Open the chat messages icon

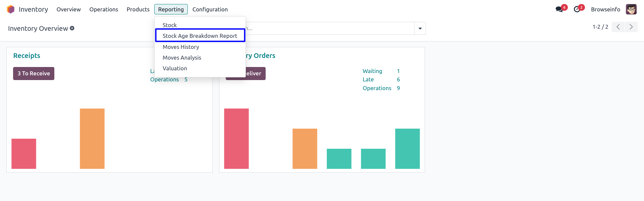[559, 9]
